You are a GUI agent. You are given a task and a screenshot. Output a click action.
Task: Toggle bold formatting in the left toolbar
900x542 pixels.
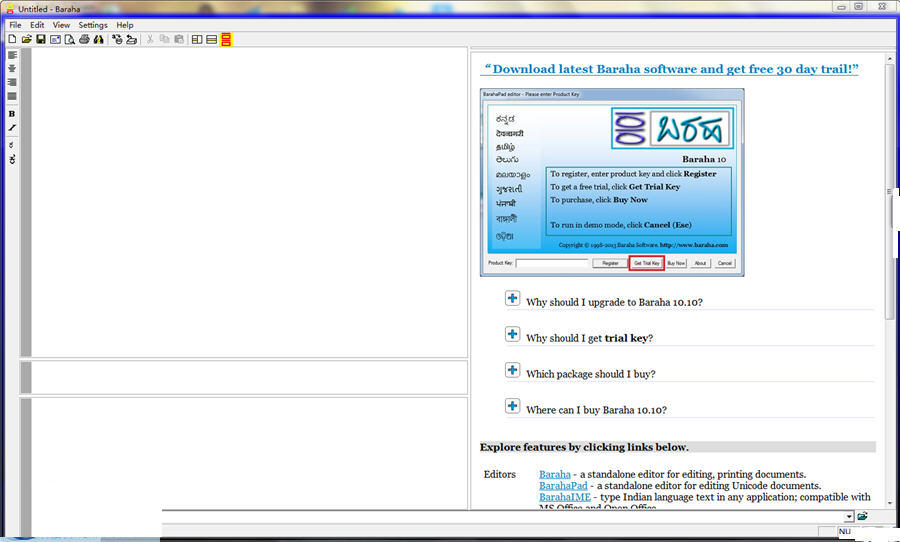[12, 114]
